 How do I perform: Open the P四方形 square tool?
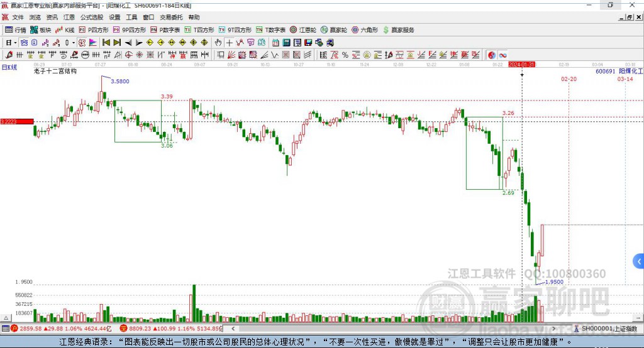coord(94,30)
